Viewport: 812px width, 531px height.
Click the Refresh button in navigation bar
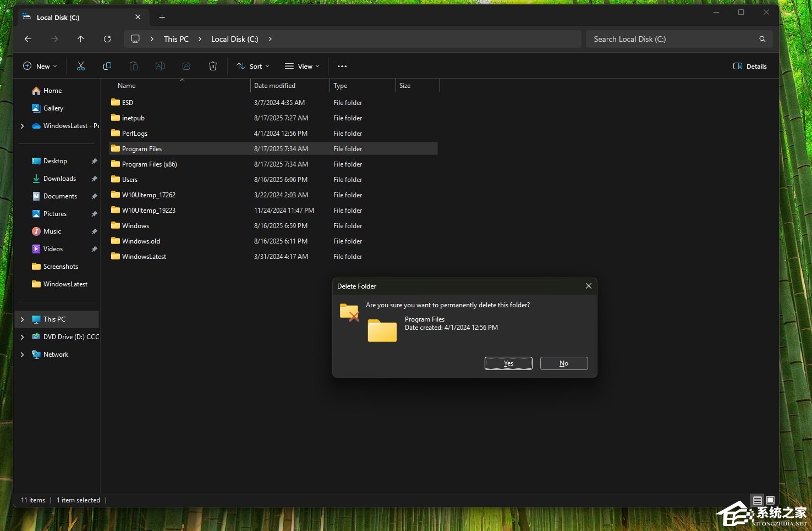[x=107, y=39]
